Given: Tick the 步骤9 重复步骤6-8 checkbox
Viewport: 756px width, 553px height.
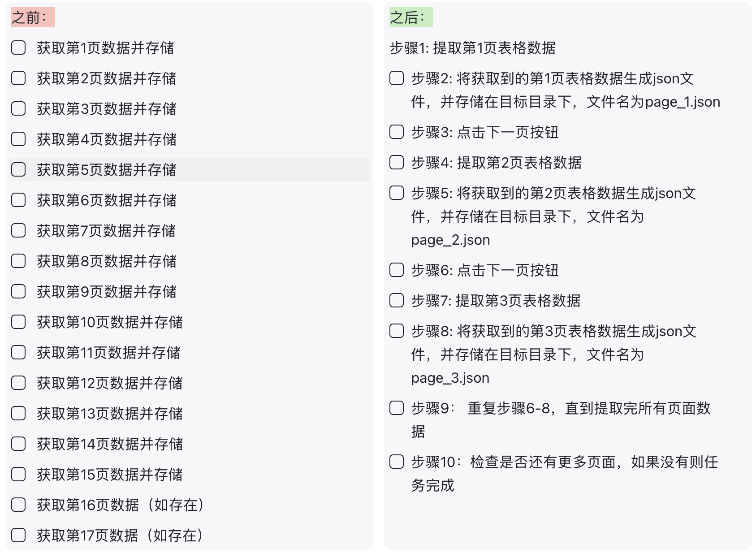Looking at the screenshot, I should click(x=397, y=408).
